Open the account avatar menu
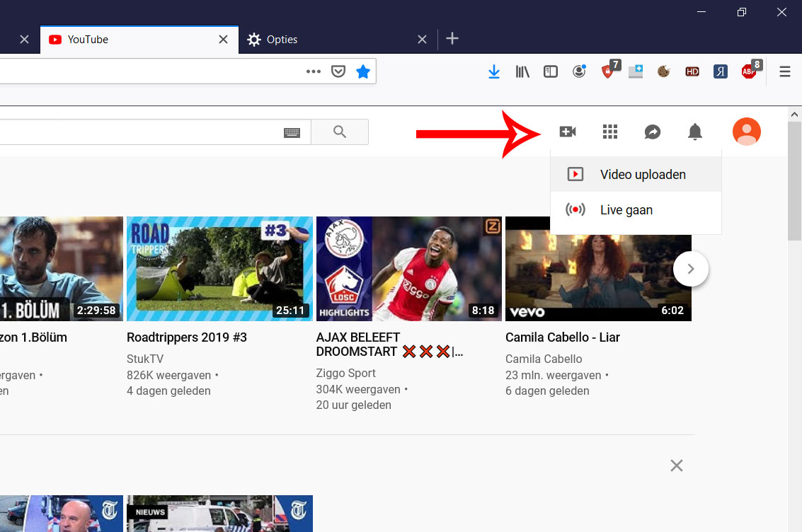 pos(746,132)
